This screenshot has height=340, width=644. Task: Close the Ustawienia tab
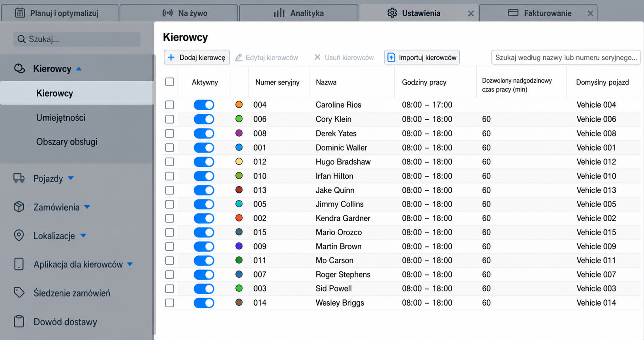pyautogui.click(x=471, y=13)
